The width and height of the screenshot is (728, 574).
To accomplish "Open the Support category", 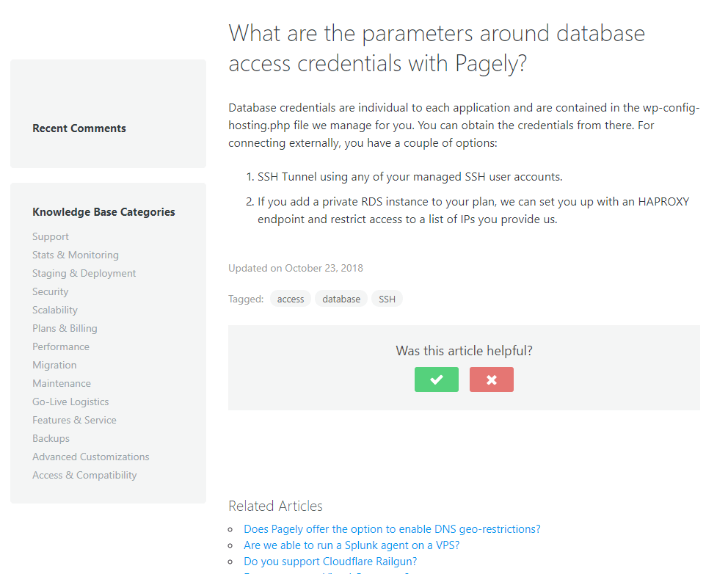I will pos(51,236).
